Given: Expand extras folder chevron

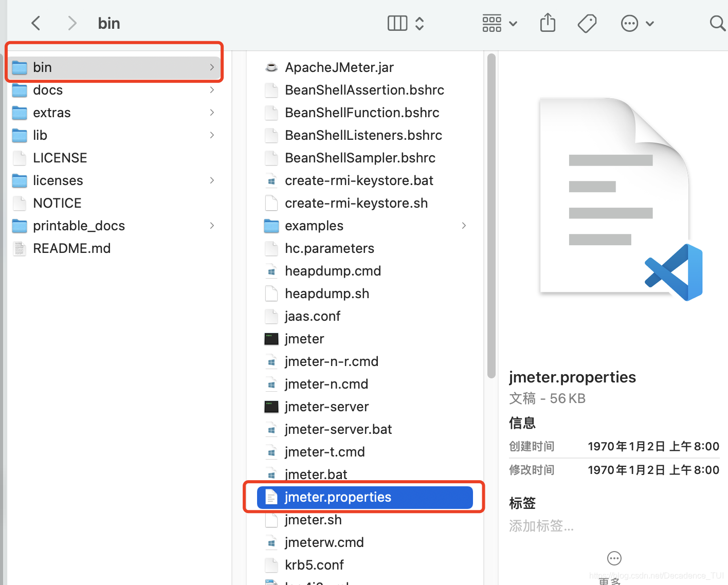Looking at the screenshot, I should pyautogui.click(x=212, y=113).
